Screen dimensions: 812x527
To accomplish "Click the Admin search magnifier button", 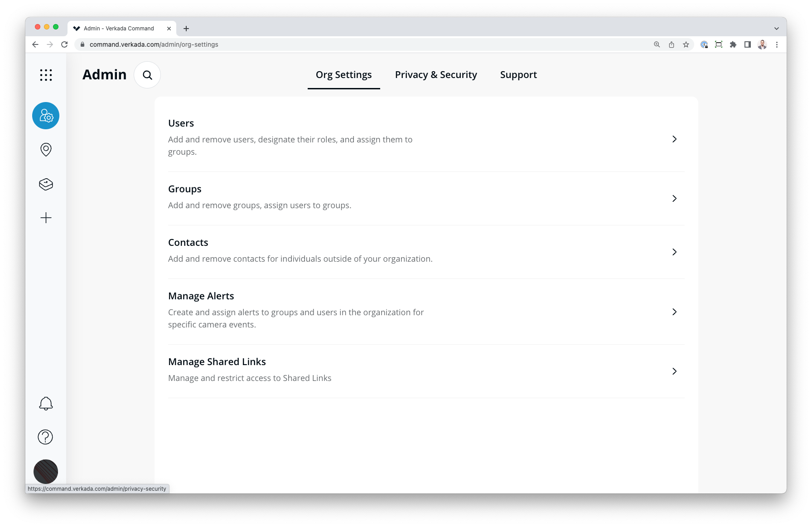I will [x=147, y=75].
